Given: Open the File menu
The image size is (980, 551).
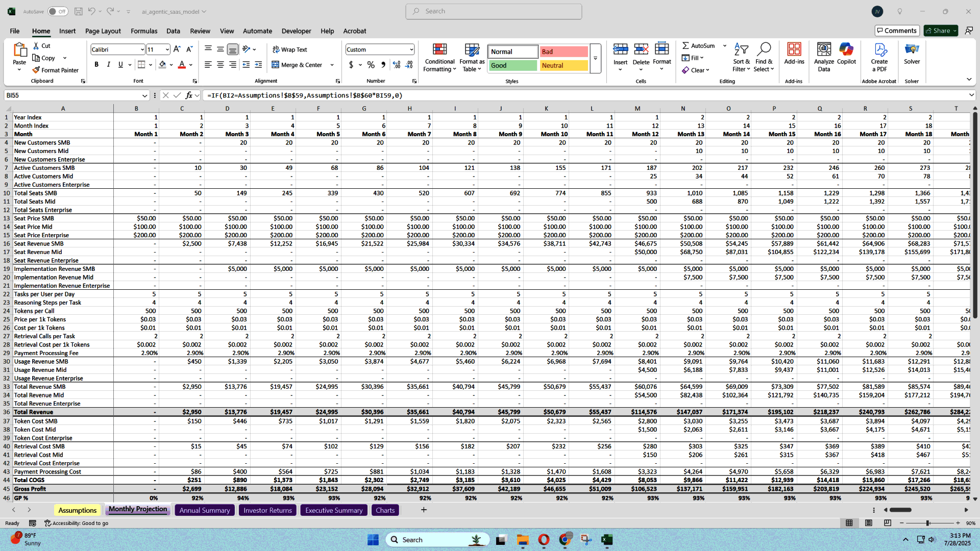Looking at the screenshot, I should pyautogui.click(x=14, y=31).
